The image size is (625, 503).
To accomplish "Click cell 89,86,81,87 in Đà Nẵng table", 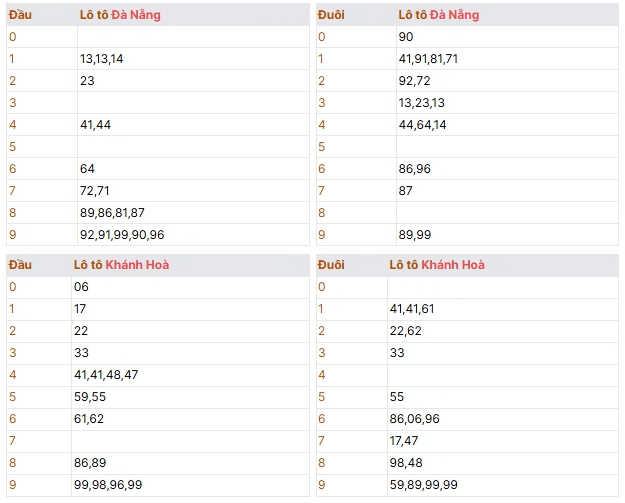I will (193, 213).
